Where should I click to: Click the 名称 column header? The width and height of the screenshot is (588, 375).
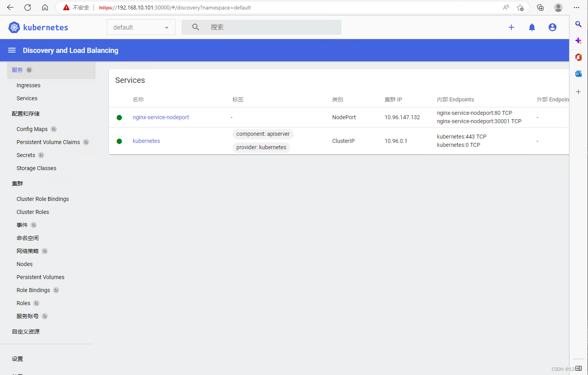tap(138, 99)
